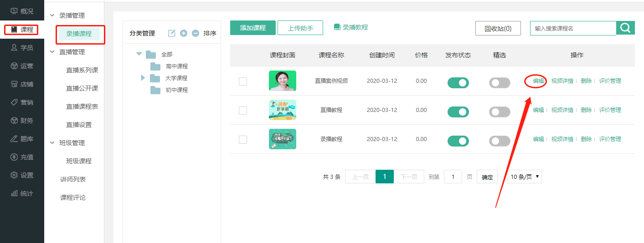644x243 pixels.
Task: Open 直播系列课 submenu item
Action: 82,70
